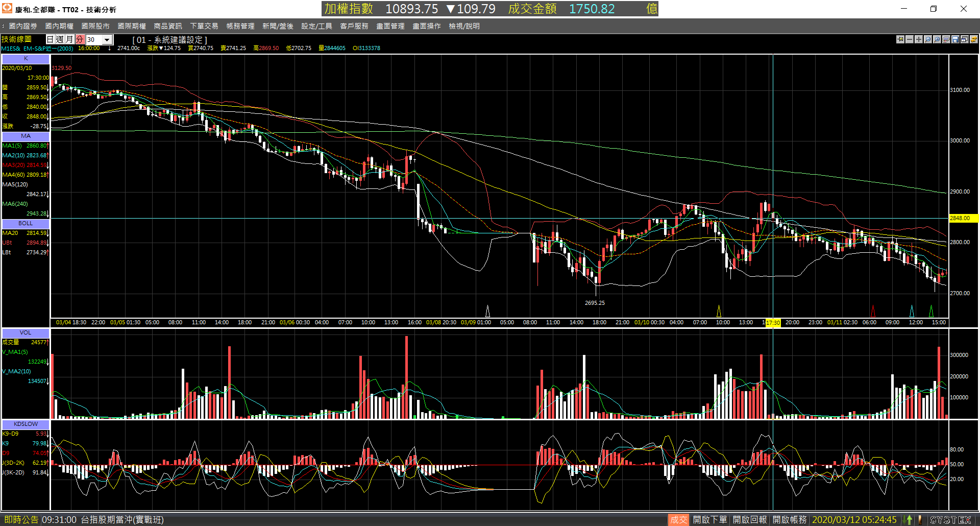Click the 30 minute interval field

[x=94, y=40]
